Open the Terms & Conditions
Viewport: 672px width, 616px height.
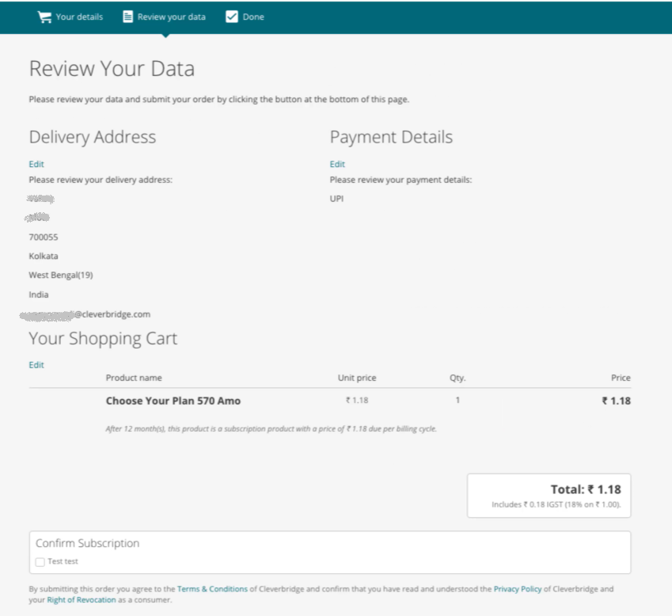point(212,589)
